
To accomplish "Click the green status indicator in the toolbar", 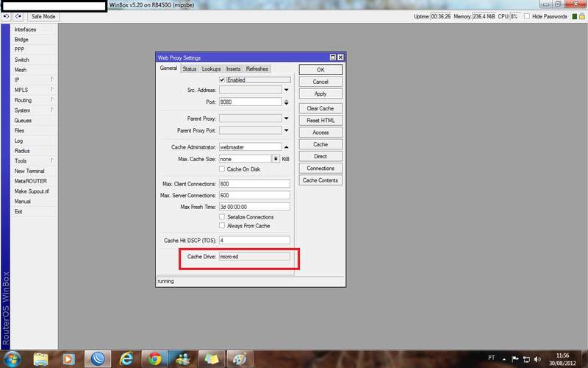I will tap(574, 16).
